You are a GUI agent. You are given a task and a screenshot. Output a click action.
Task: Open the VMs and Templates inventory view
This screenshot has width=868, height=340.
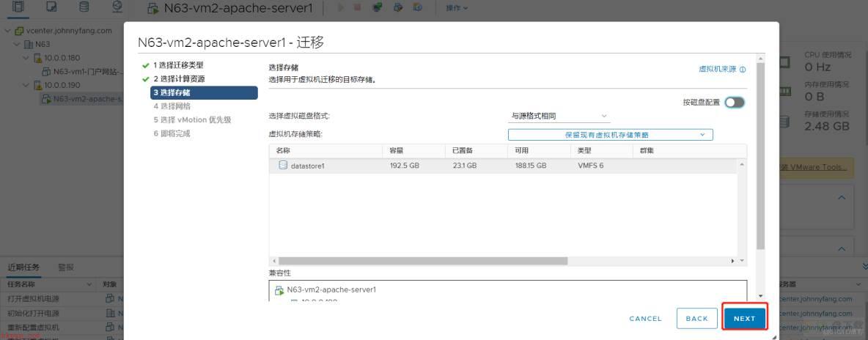click(51, 7)
